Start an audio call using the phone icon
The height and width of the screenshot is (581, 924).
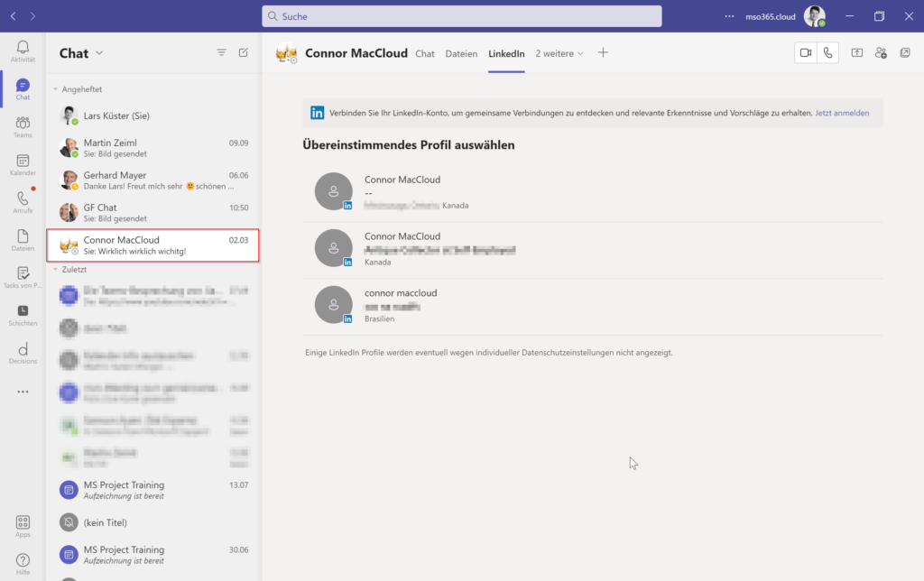point(828,52)
